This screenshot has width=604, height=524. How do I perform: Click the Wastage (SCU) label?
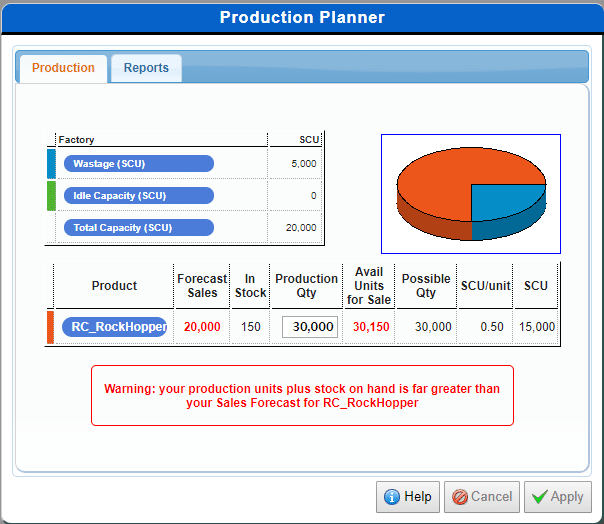tap(138, 164)
